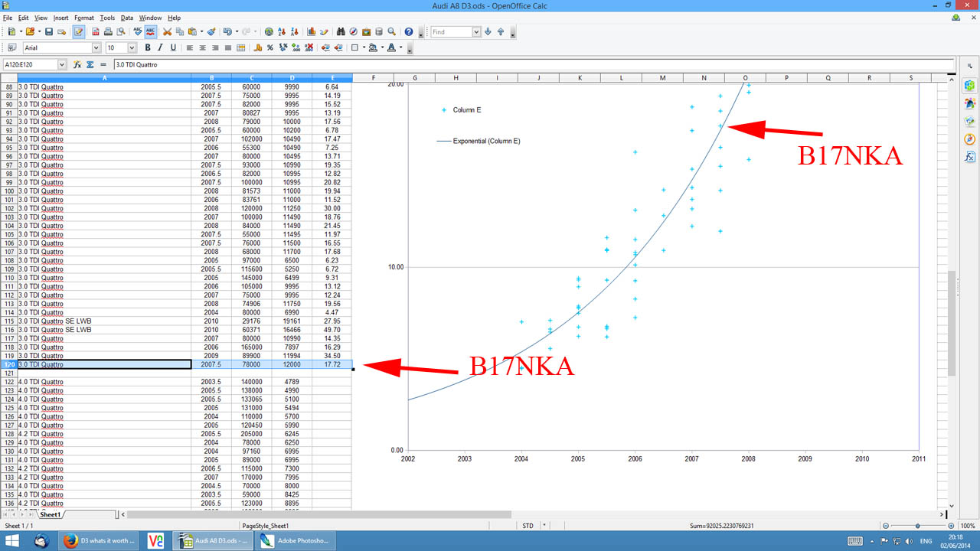Open Find & Replace binoculars icon

click(341, 32)
